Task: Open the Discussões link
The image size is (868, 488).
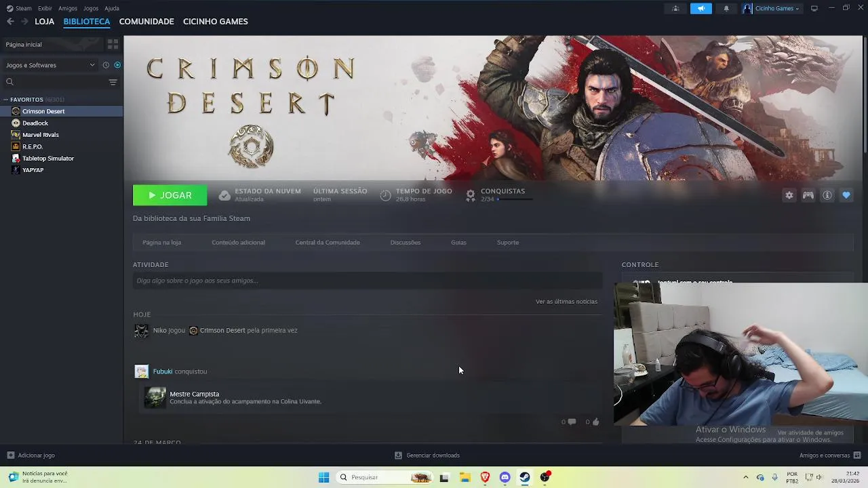Action: pyautogui.click(x=406, y=243)
